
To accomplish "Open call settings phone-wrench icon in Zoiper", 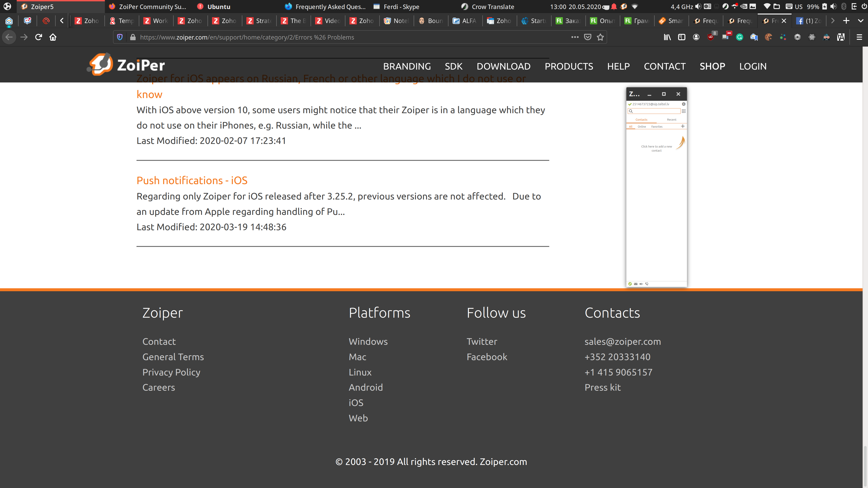I will click(x=647, y=284).
